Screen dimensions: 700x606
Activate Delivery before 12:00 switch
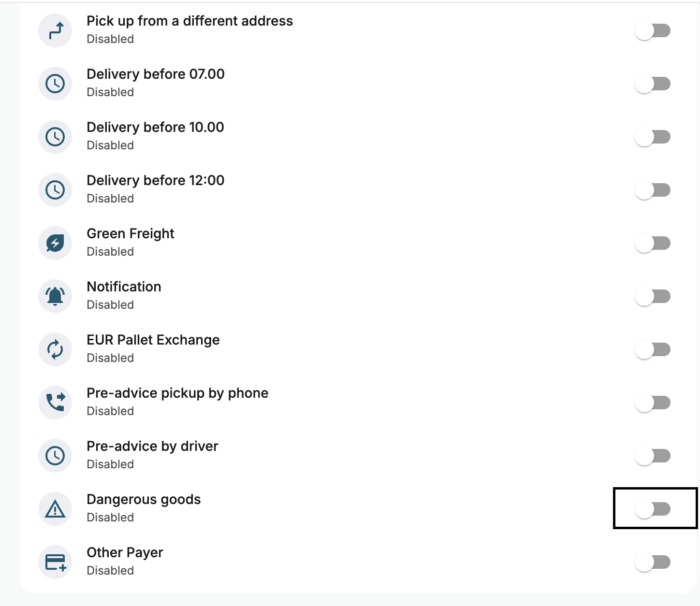click(x=653, y=190)
